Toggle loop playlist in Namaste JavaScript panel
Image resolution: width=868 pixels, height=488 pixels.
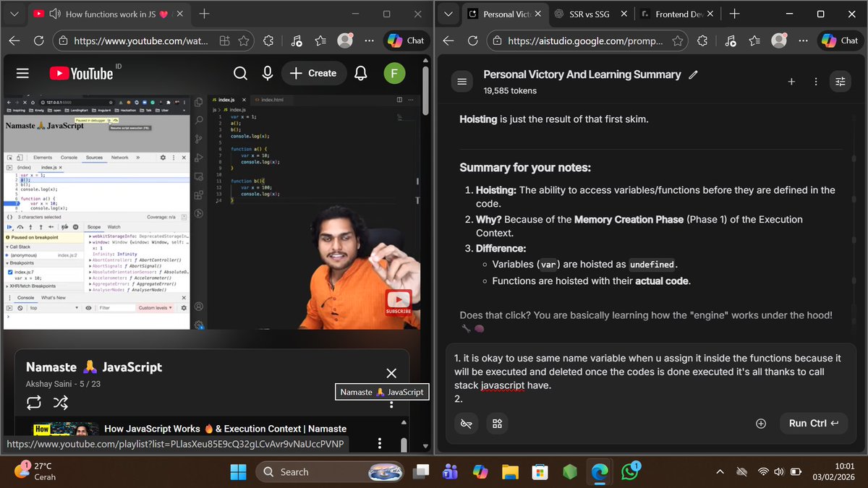34,401
